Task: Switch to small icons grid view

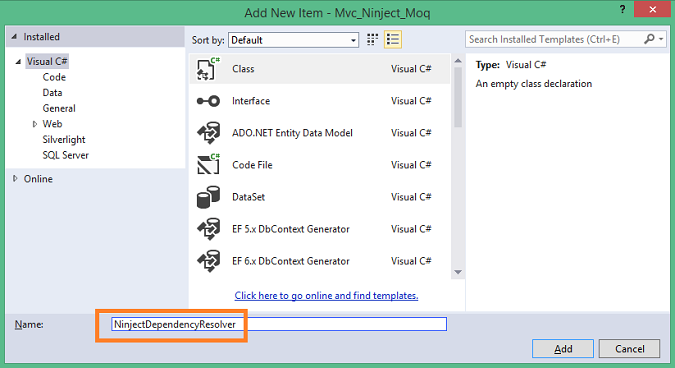Action: tap(372, 40)
